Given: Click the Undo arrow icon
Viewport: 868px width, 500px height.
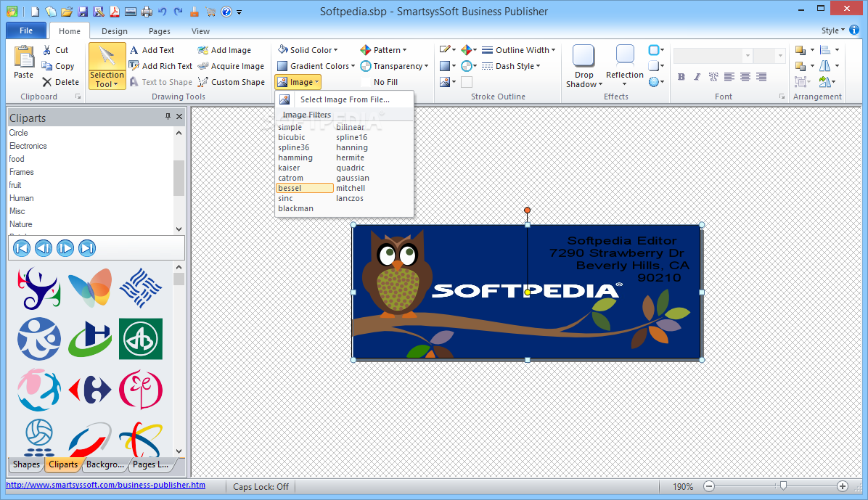Looking at the screenshot, I should (x=162, y=12).
